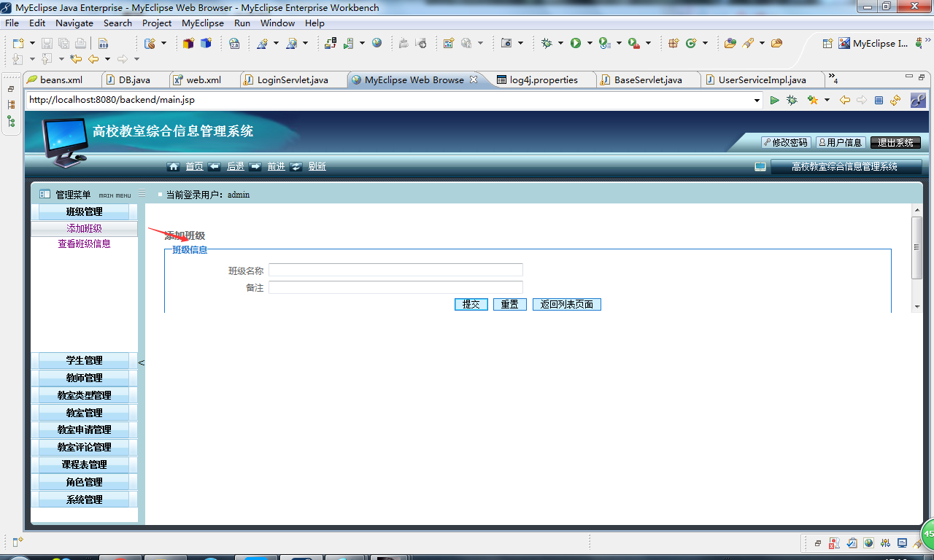The width and height of the screenshot is (934, 560).
Task: Expand the 教室管理 menu section
Action: point(84,413)
